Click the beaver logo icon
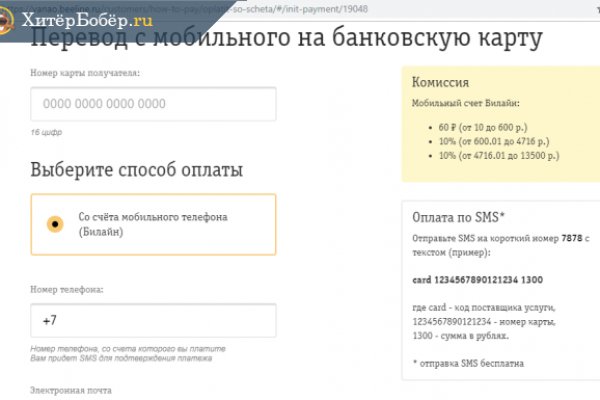Viewport: 600px width, 400px height. click(14, 18)
